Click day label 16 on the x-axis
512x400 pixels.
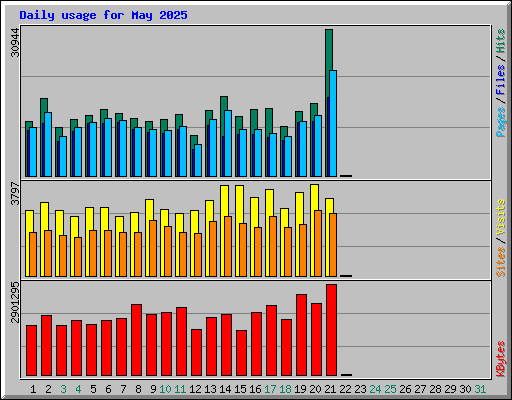tap(255, 389)
